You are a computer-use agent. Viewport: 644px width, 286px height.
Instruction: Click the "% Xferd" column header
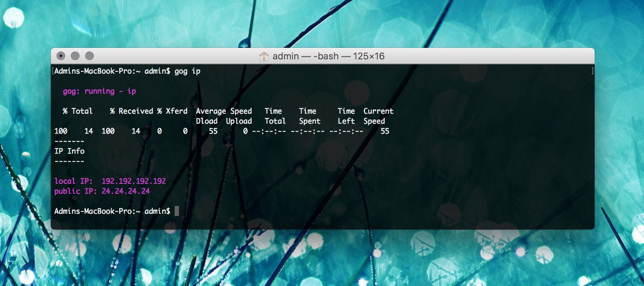(172, 111)
